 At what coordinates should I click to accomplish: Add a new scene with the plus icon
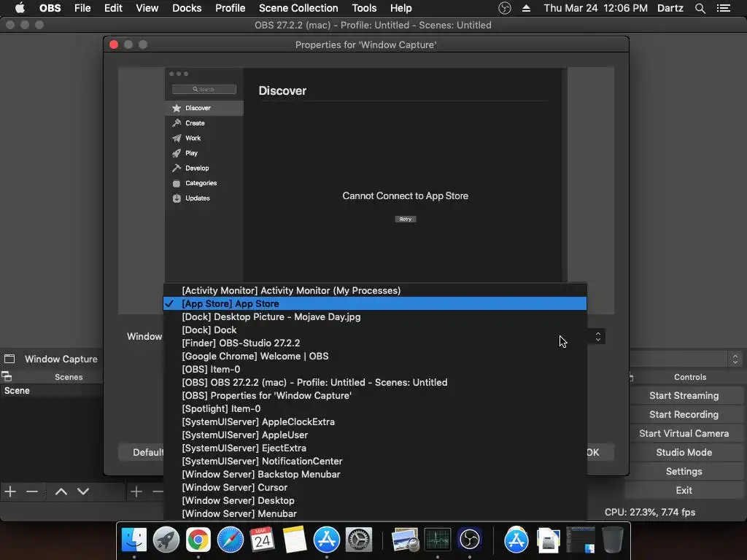click(10, 491)
